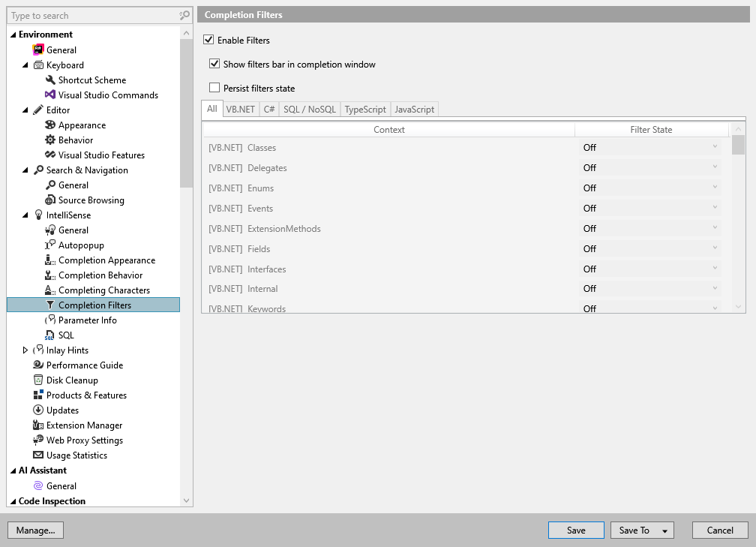Image resolution: width=756 pixels, height=547 pixels.
Task: Click the Manage button
Action: tap(35, 530)
